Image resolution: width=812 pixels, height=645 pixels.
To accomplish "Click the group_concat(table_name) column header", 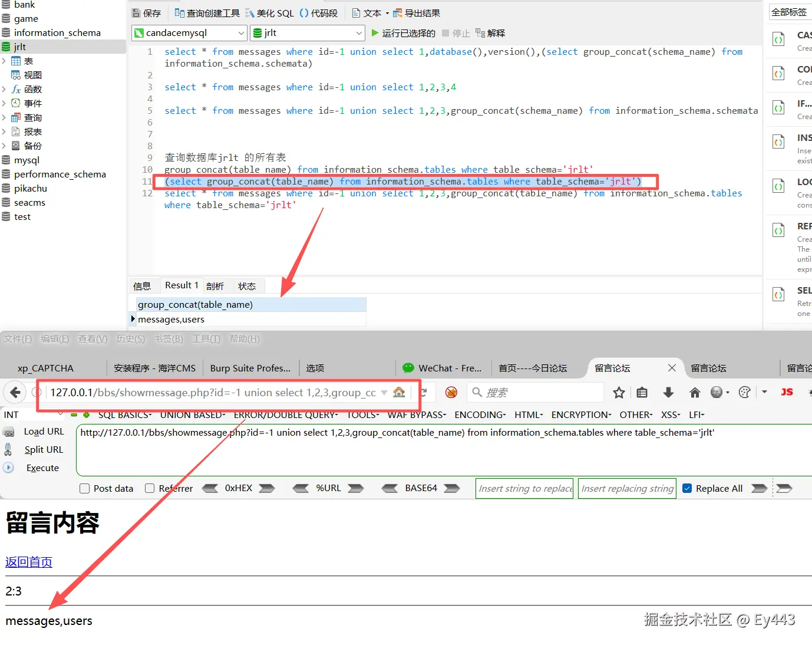I will tap(251, 305).
